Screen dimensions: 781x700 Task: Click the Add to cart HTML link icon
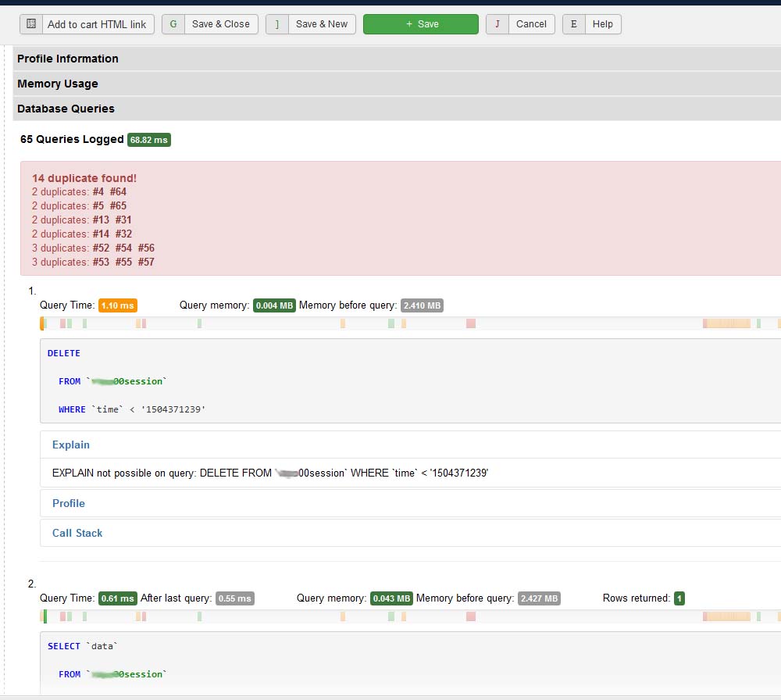pos(31,24)
